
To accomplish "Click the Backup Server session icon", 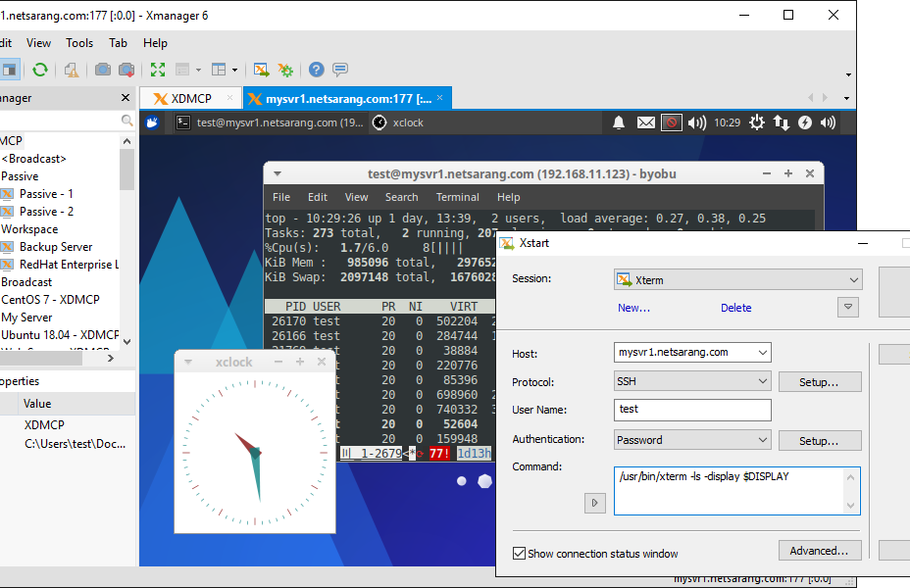I will click(x=7, y=247).
